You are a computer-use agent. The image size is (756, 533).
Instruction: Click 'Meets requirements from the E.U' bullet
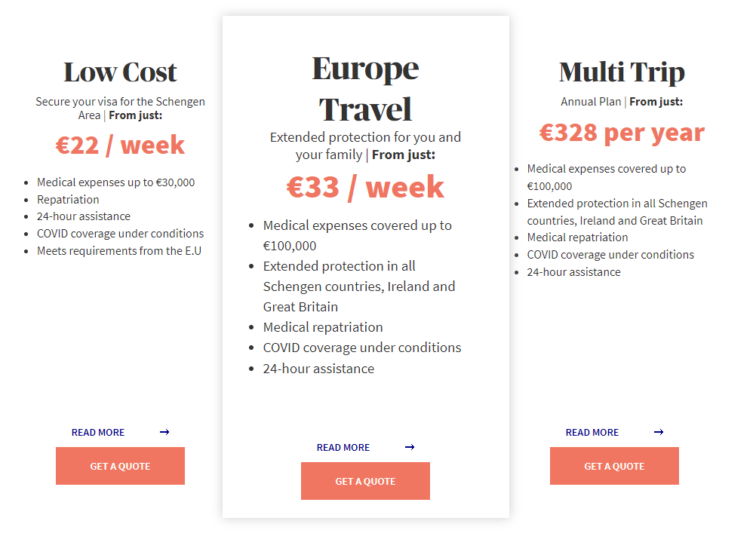(119, 251)
